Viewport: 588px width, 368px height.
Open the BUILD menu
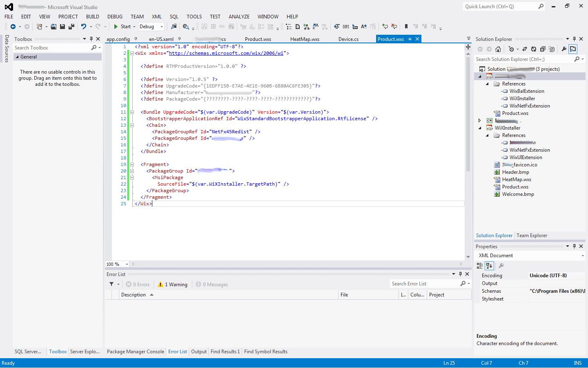point(93,17)
